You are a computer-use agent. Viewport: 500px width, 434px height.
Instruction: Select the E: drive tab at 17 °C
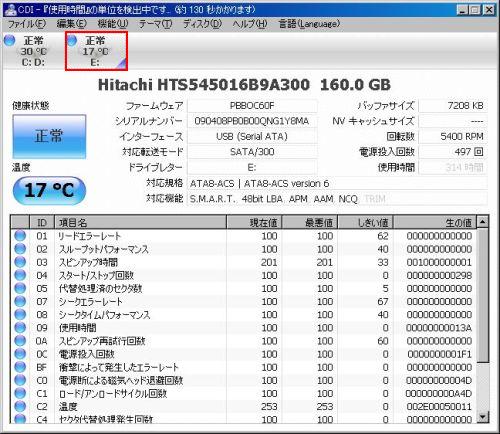tap(96, 51)
